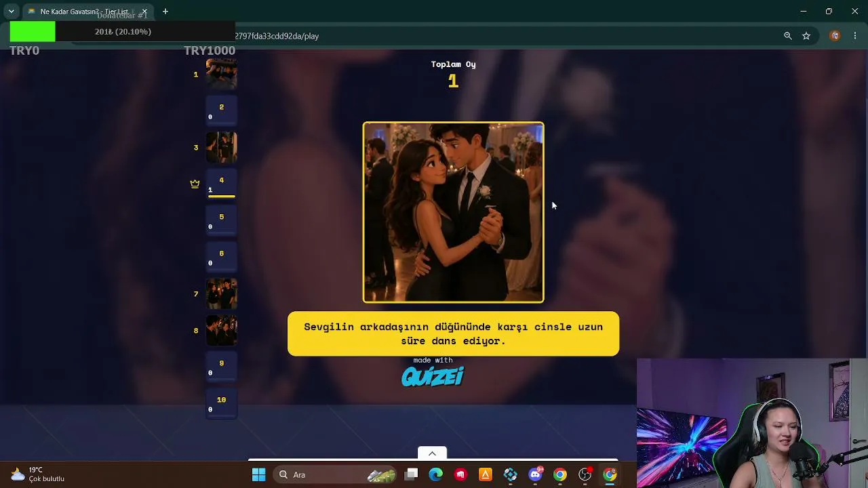This screenshot has width=868, height=488.
Task: Click the yellow description text box
Action: tap(453, 333)
